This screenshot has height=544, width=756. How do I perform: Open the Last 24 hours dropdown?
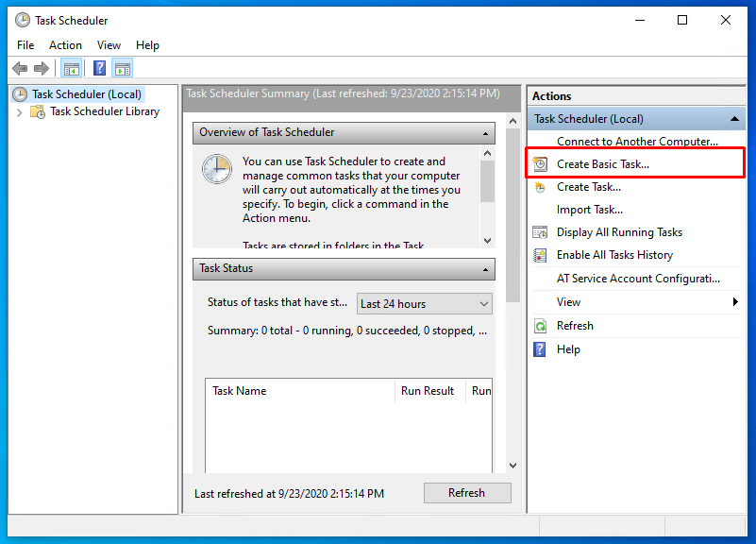[425, 304]
